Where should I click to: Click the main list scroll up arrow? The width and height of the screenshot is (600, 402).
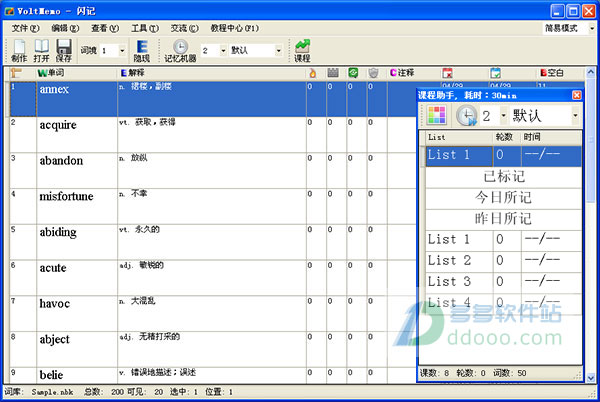click(x=590, y=72)
